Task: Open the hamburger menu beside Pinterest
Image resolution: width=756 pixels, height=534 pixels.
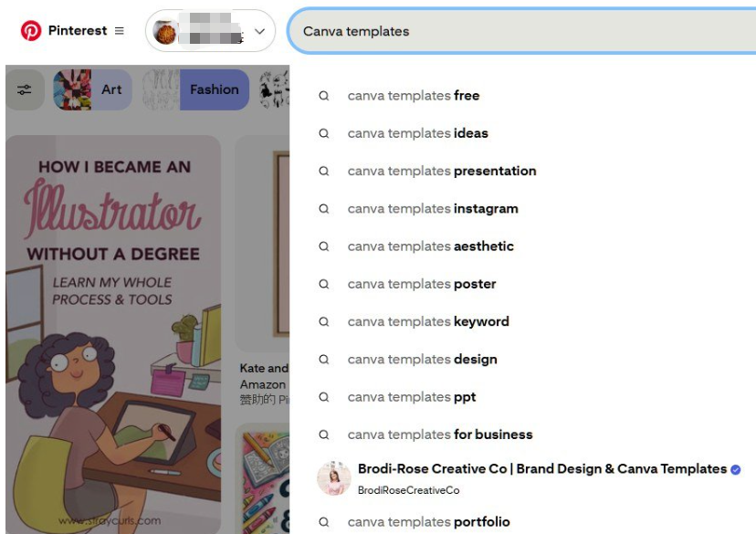Action: 119,31
